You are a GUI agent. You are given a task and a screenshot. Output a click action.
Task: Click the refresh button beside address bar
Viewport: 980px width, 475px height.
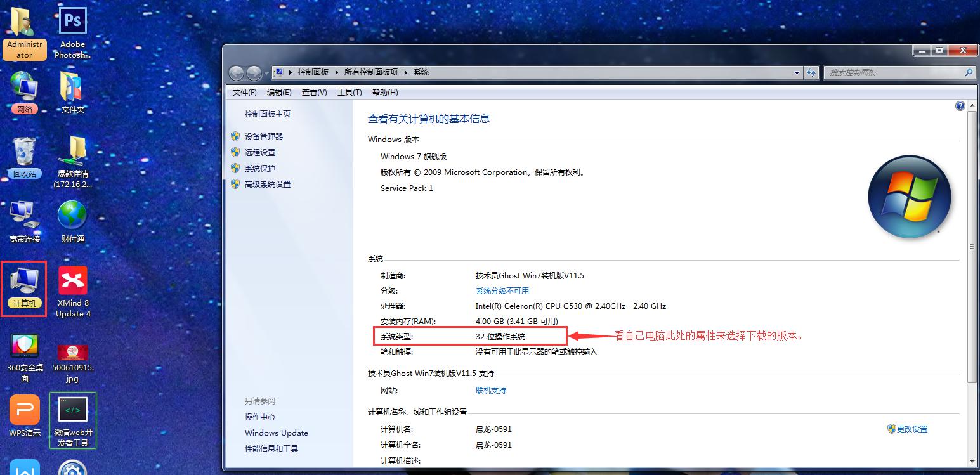tap(811, 73)
